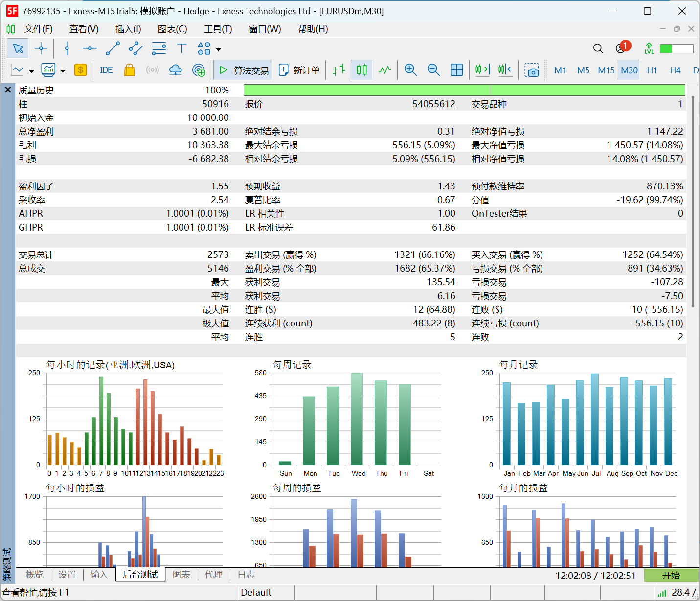Image resolution: width=700 pixels, height=601 pixels.
Task: Select the crosshair tool
Action: 41,48
